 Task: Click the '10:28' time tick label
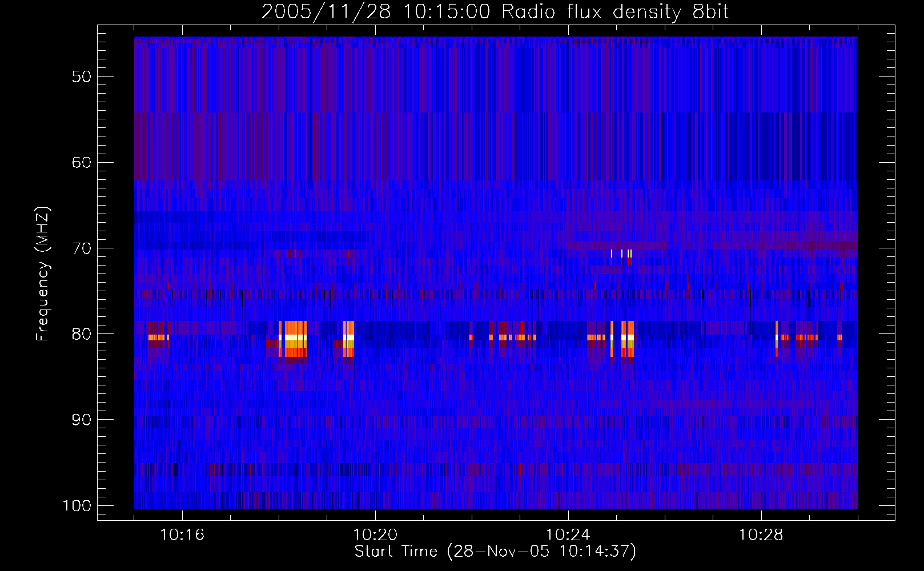click(761, 535)
